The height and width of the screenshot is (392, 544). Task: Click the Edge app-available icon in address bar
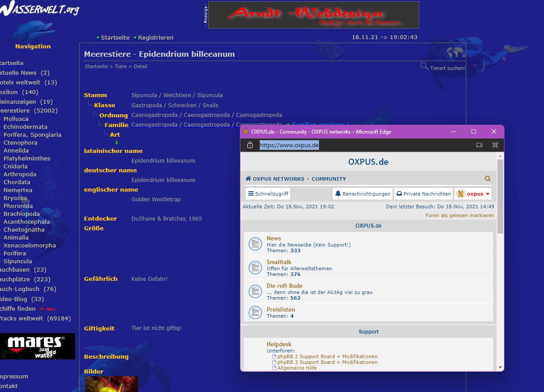click(x=479, y=145)
